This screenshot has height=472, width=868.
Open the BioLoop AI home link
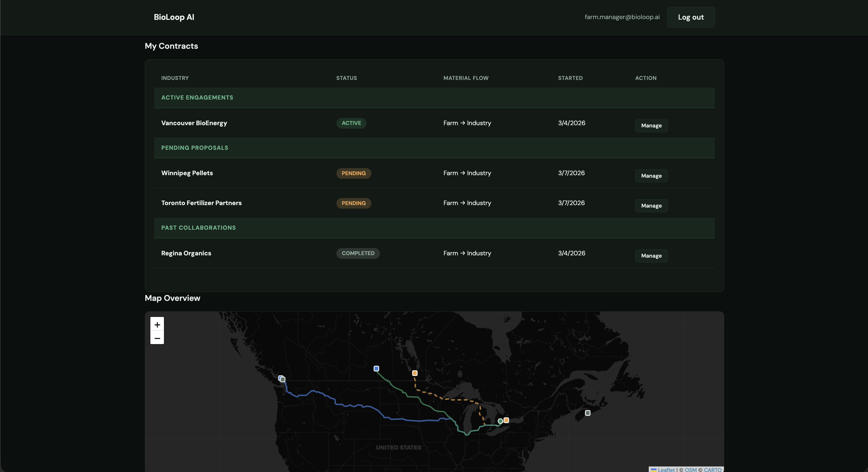(x=174, y=17)
